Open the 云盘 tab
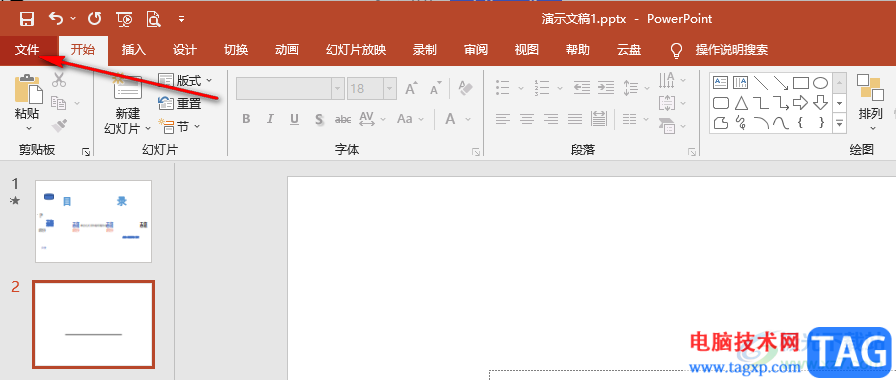896x380 pixels. click(629, 50)
